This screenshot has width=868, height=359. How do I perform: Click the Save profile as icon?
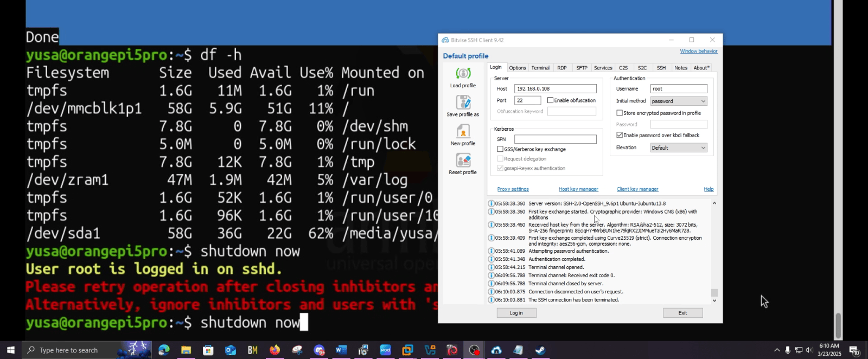(463, 102)
